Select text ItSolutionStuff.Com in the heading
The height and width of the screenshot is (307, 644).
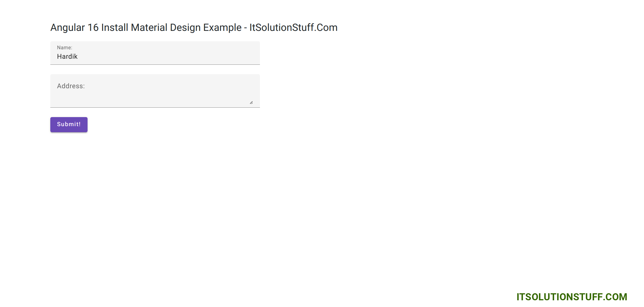pos(293,28)
